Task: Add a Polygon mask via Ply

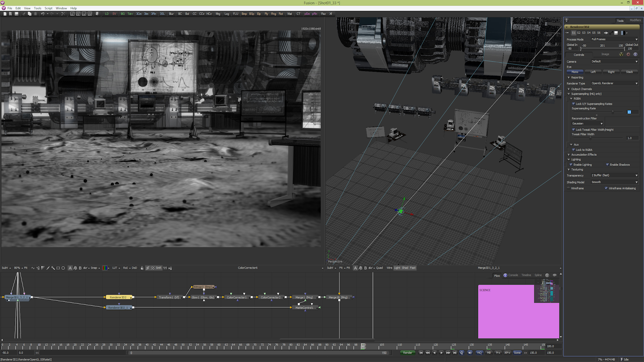Action: tap(266, 14)
